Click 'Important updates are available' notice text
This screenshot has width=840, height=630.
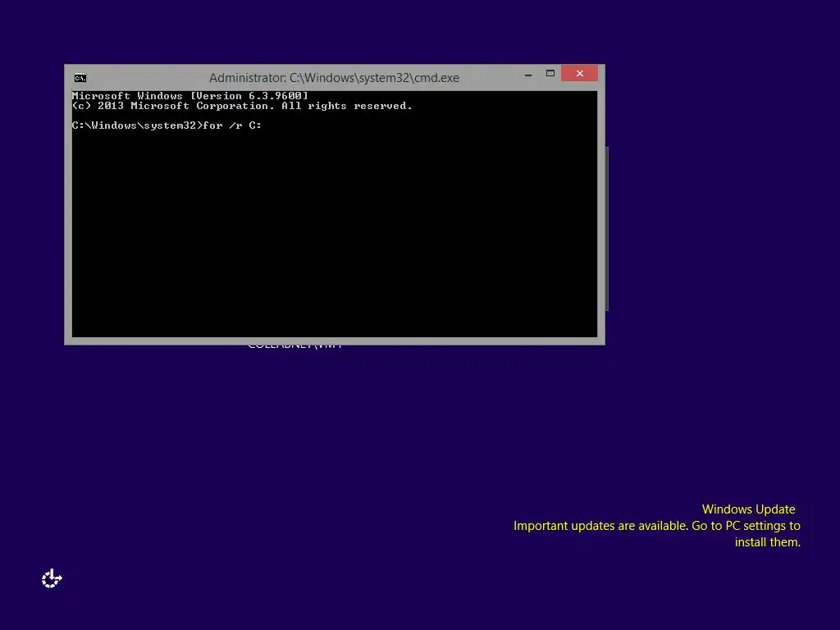(657, 526)
